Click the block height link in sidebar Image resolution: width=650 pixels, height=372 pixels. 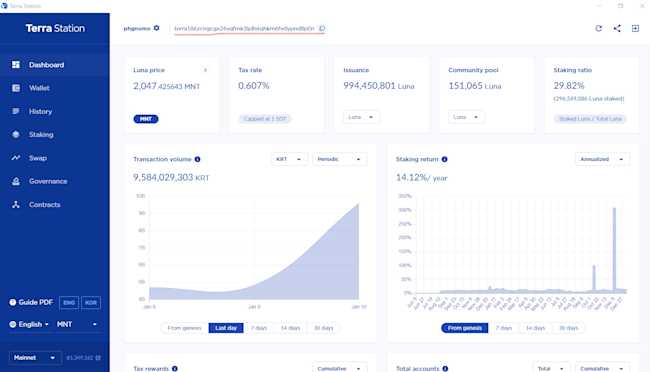pos(83,357)
